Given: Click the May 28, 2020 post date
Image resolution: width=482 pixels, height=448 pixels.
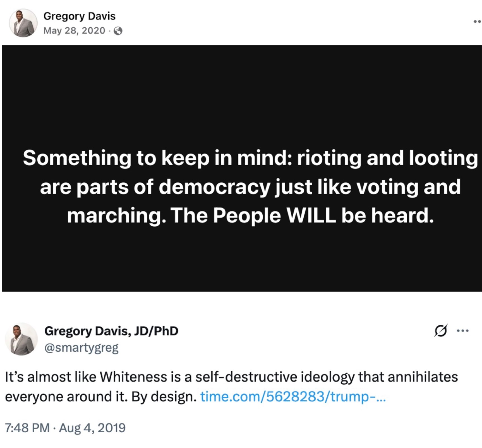Looking at the screenshot, I should tap(74, 30).
